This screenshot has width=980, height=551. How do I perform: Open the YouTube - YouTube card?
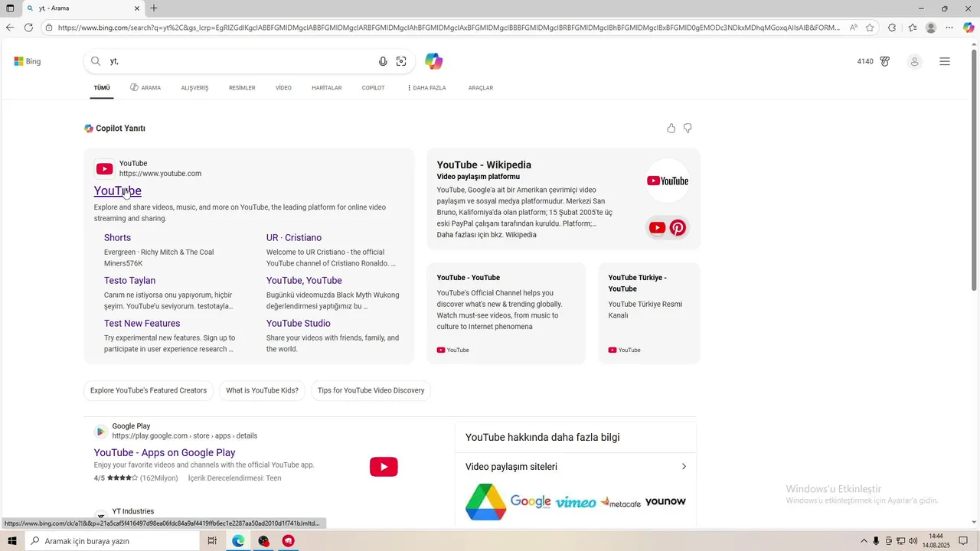click(506, 313)
